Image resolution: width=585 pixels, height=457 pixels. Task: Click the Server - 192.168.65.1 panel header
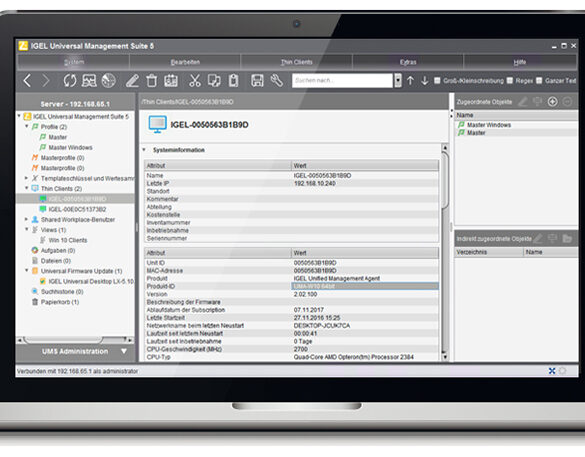coord(75,103)
